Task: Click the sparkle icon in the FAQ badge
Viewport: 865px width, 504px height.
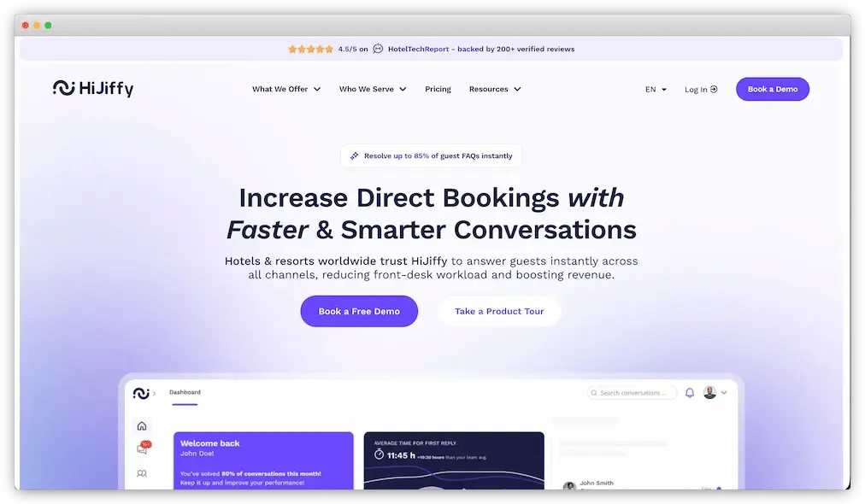Action: pos(354,155)
